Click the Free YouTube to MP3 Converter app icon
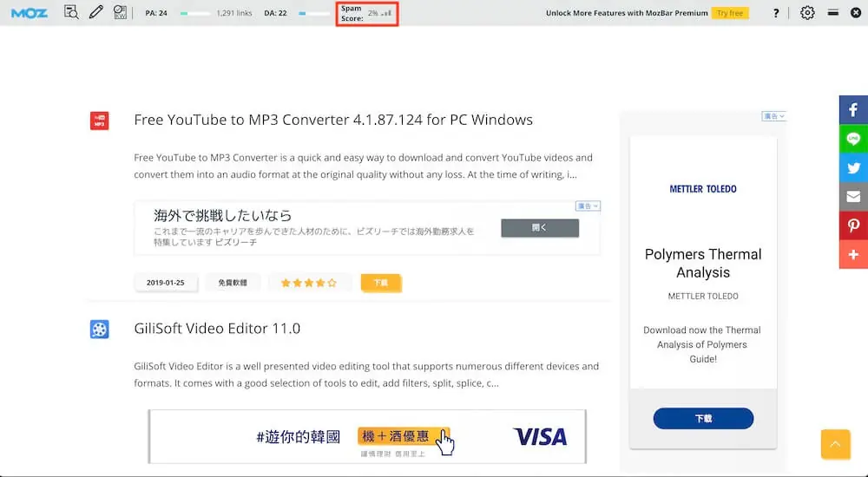Screen dimensions: 868x477 [100, 121]
